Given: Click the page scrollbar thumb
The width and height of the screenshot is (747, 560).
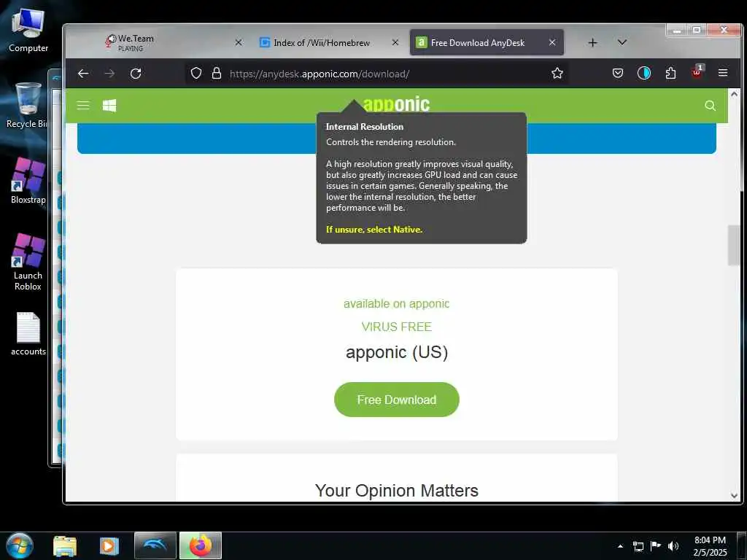Looking at the screenshot, I should pyautogui.click(x=734, y=245).
